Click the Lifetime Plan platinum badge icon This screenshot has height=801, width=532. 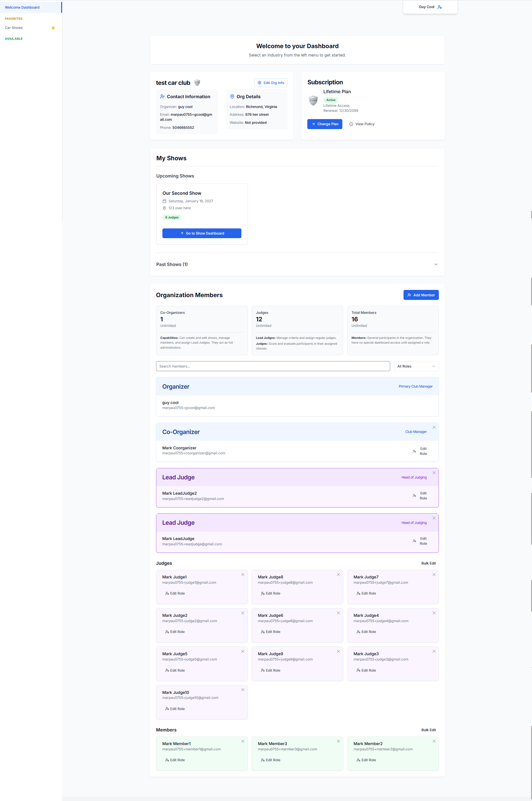[x=313, y=100]
